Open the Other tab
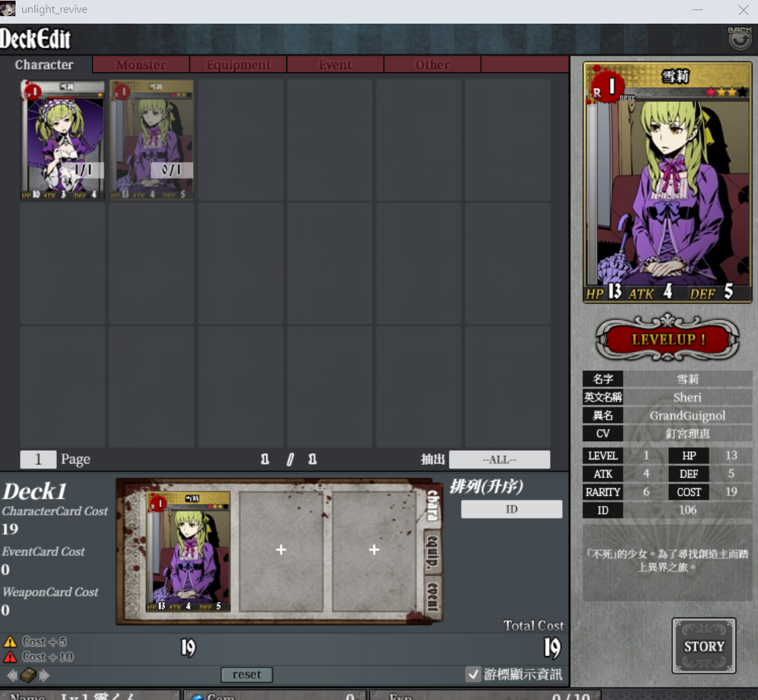This screenshot has width=758, height=700. click(432, 64)
